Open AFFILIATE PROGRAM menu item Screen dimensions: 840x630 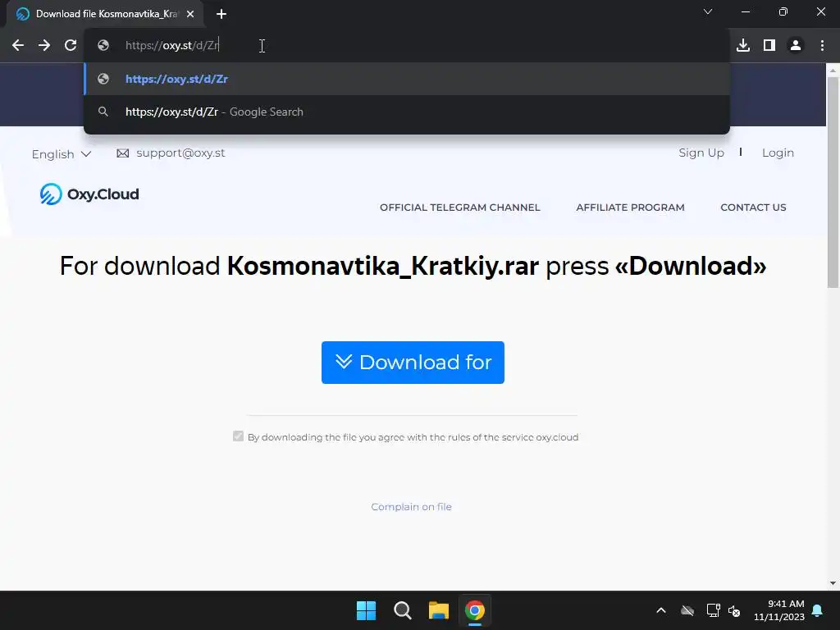[x=630, y=208]
